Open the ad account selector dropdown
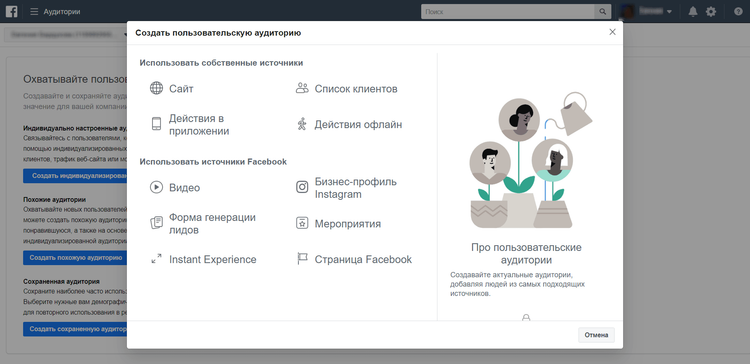Screen dimensions: 750x364 (67, 34)
